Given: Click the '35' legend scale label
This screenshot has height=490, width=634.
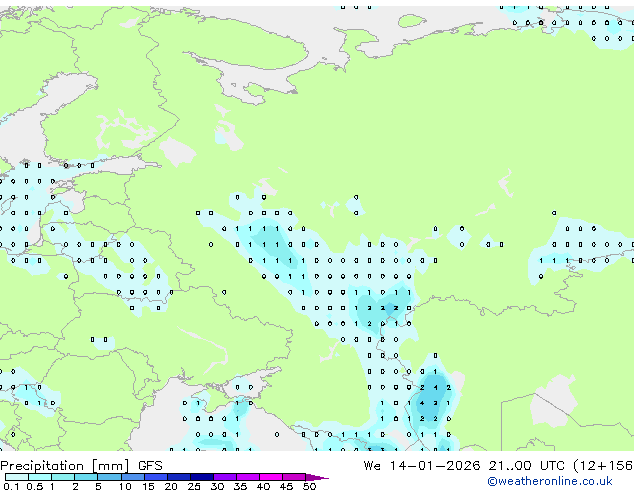Looking at the screenshot, I should 240,486.
